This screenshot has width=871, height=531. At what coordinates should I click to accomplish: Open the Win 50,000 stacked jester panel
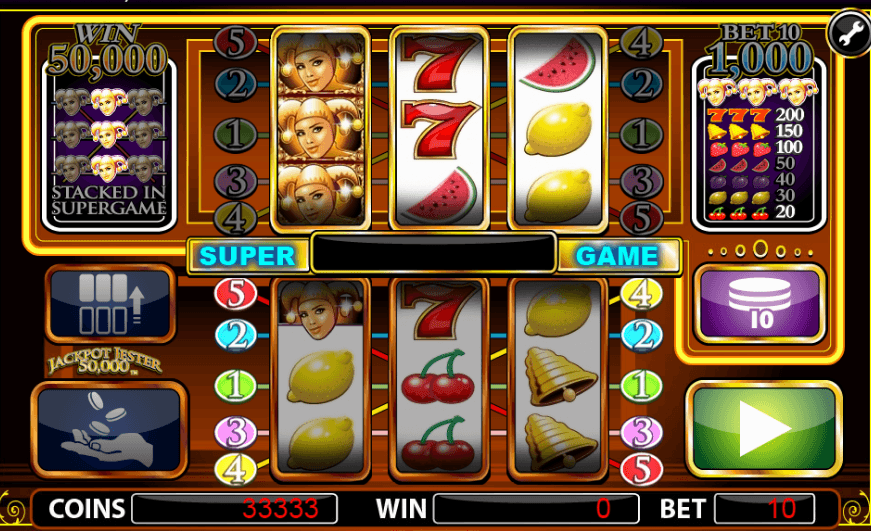pyautogui.click(x=109, y=128)
